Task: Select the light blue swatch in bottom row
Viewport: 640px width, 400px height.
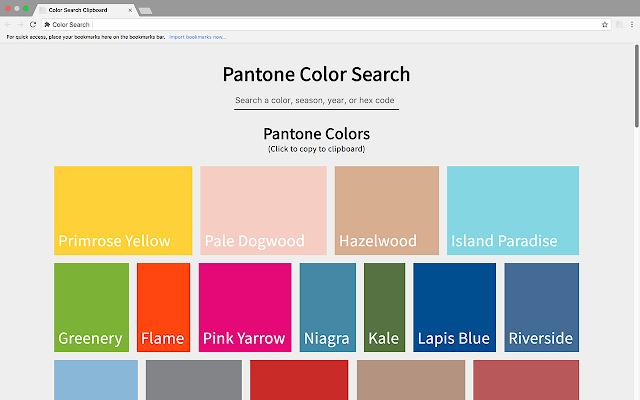Action: click(x=96, y=380)
